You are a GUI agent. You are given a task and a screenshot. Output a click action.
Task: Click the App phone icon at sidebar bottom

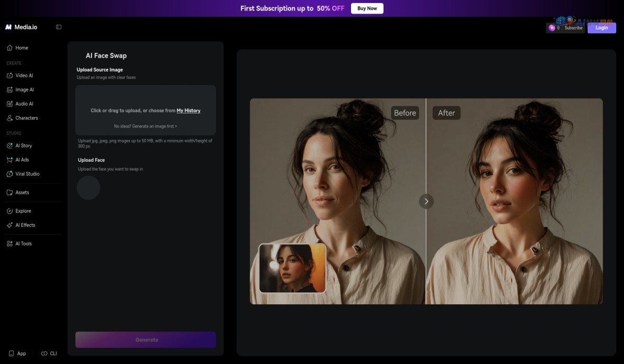coord(11,354)
